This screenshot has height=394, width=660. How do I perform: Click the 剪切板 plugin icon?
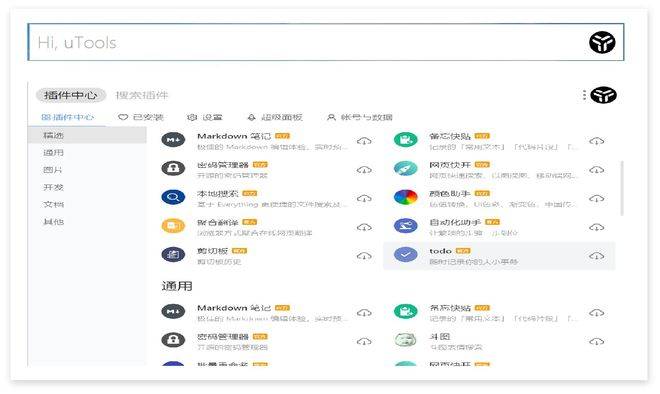click(173, 254)
